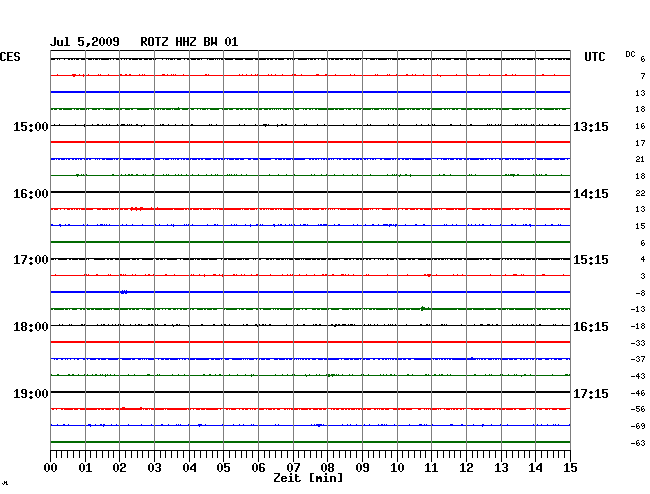Click minute tick label 06
This screenshot has height=494, width=650.
click(258, 467)
